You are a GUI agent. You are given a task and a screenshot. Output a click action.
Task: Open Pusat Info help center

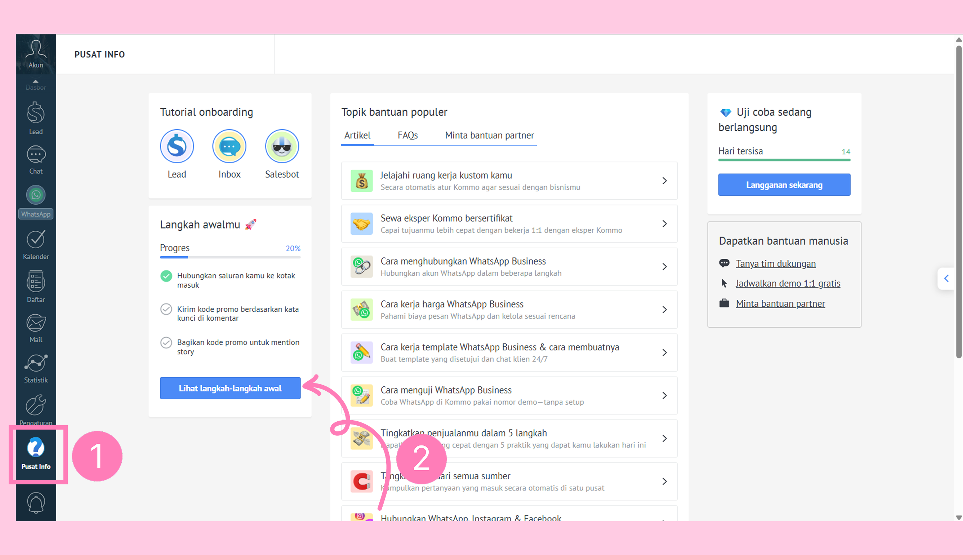click(x=36, y=454)
